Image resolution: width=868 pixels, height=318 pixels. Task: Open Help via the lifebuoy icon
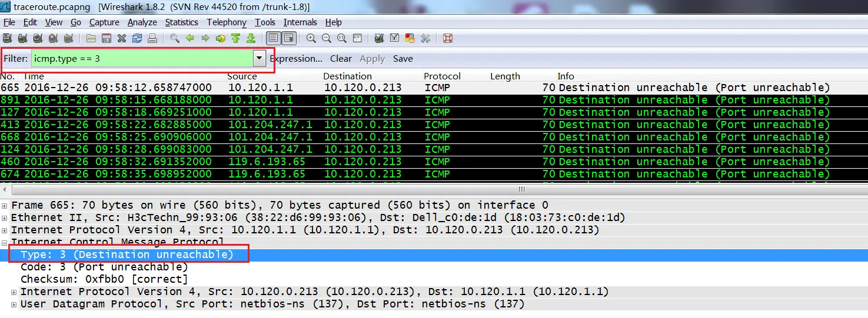click(x=447, y=38)
